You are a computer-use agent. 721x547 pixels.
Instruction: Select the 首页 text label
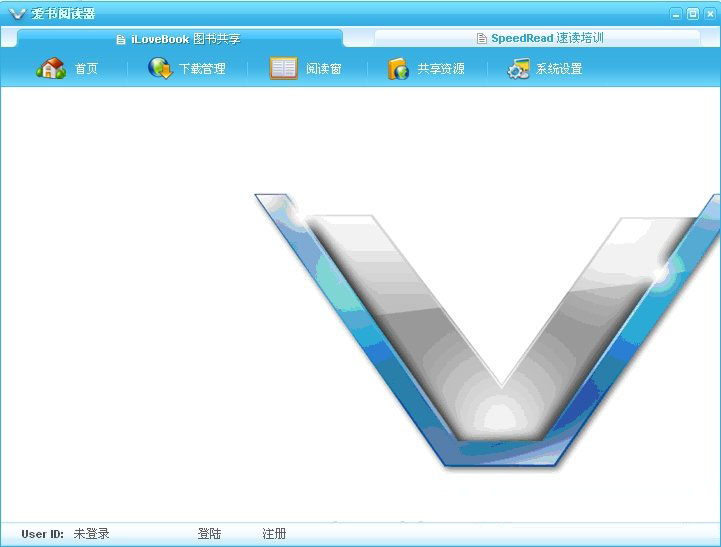click(x=87, y=69)
